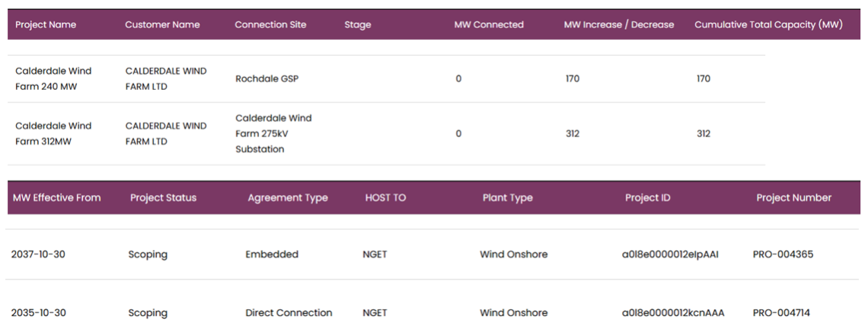
Task: Select project ID a0l8e0000012kcnAAA
Action: coord(673,312)
